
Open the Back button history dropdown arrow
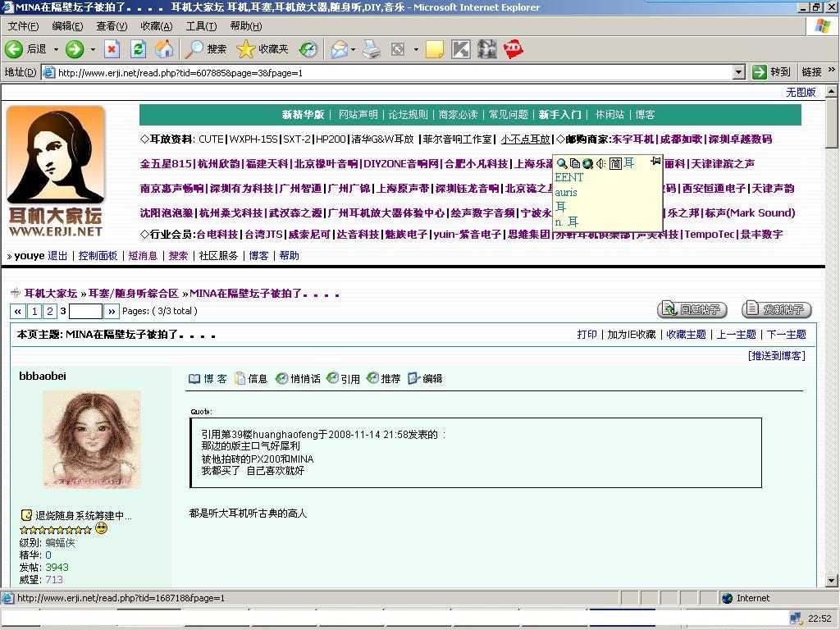point(56,49)
